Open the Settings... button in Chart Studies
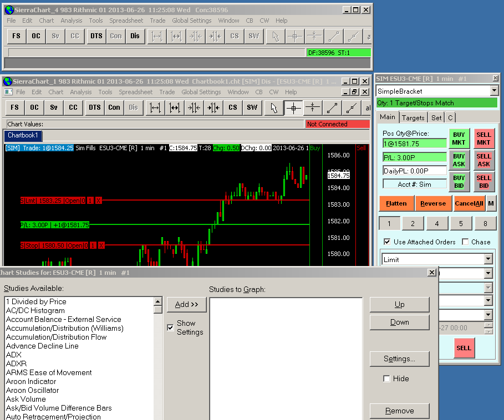 (400, 358)
